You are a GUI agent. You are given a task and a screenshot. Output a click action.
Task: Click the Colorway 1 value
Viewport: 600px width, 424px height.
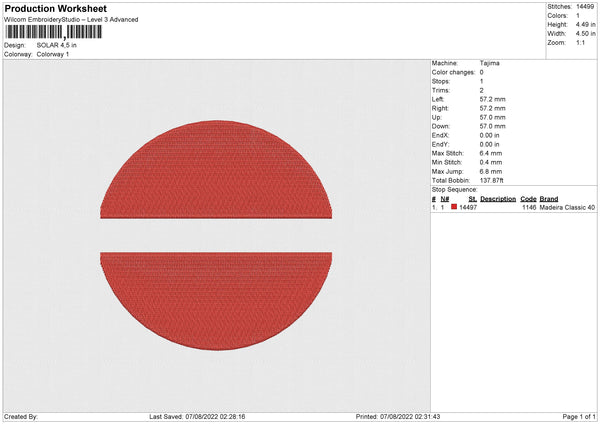coord(55,54)
